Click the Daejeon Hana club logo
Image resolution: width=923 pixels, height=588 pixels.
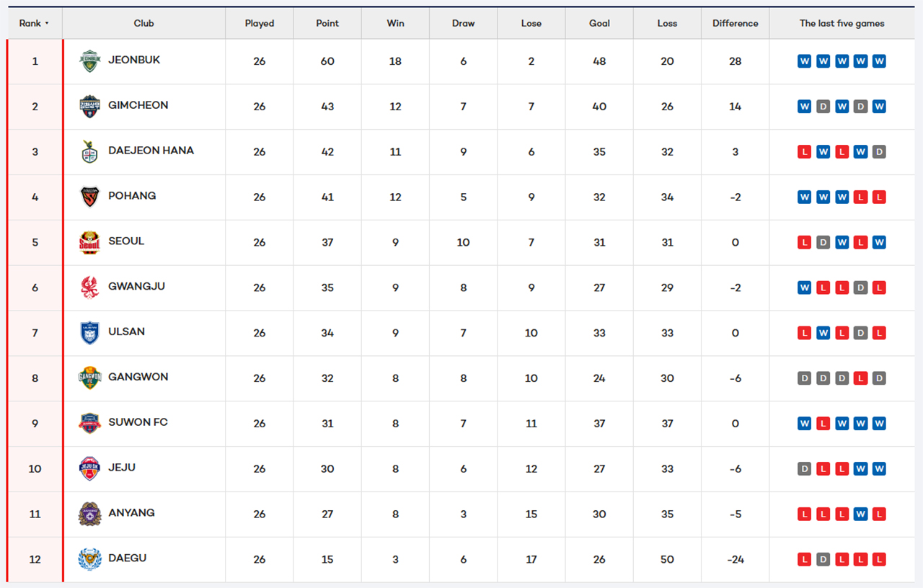coord(89,152)
